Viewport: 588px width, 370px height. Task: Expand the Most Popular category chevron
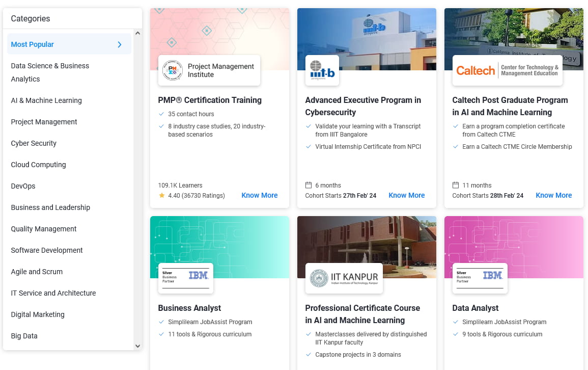(x=120, y=44)
